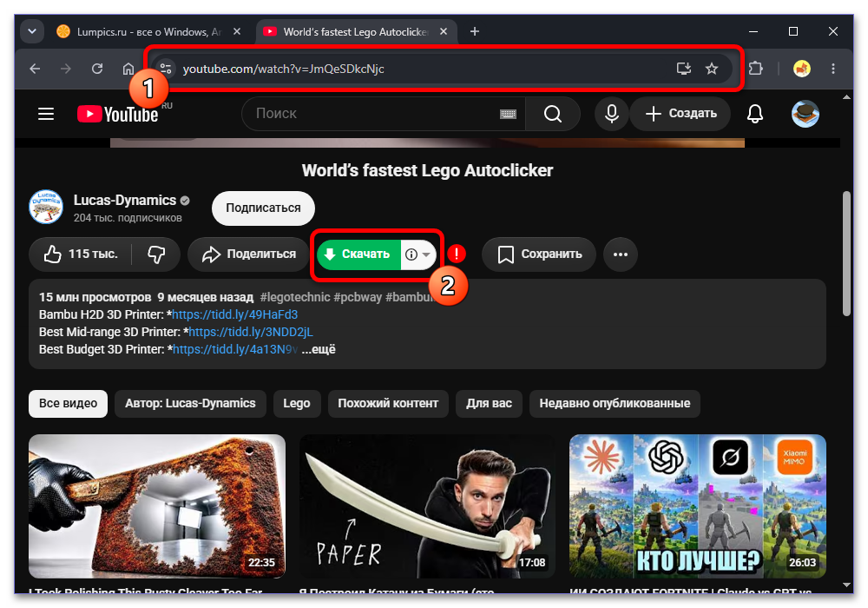
Task: Open a new browser tab
Action: tap(475, 31)
